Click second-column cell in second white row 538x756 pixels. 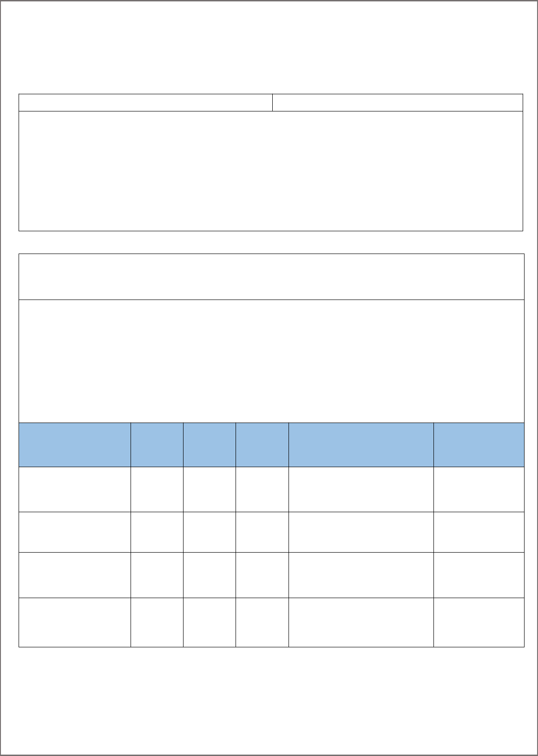tap(157, 532)
